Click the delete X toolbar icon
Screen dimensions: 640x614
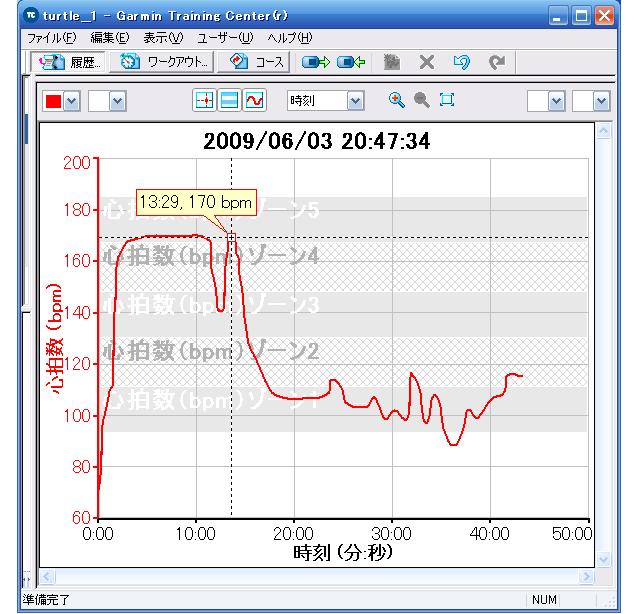pyautogui.click(x=426, y=62)
